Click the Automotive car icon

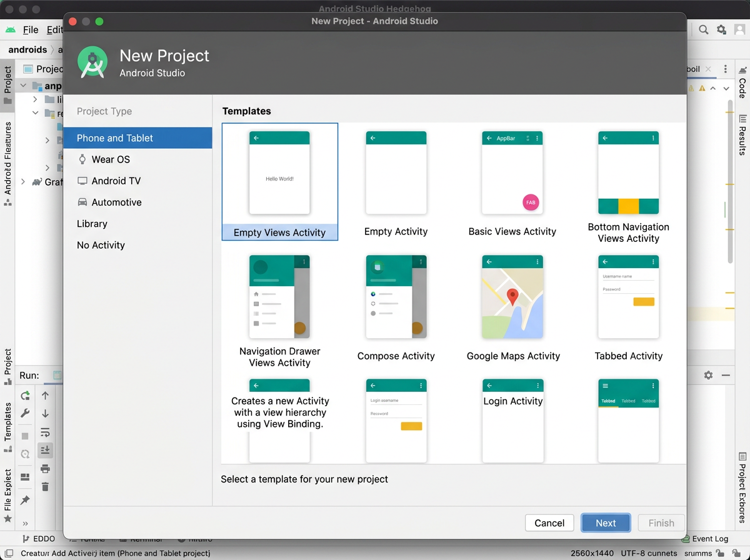pos(82,202)
